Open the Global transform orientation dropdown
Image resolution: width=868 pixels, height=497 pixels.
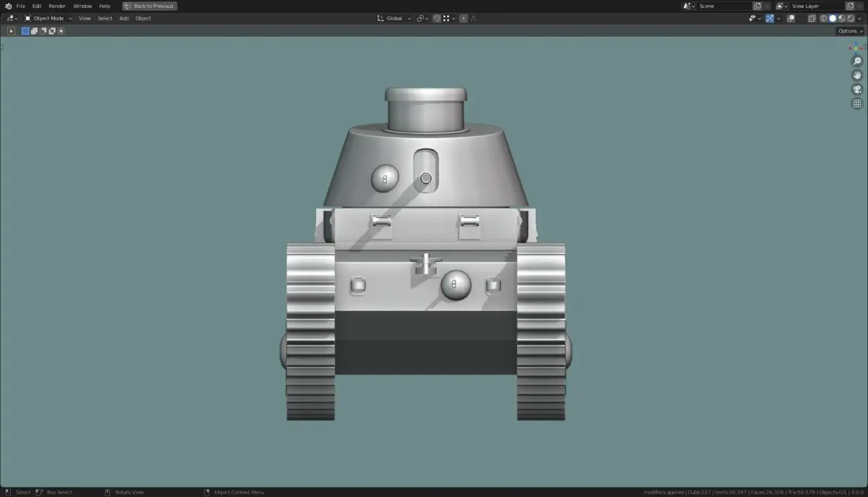click(394, 18)
